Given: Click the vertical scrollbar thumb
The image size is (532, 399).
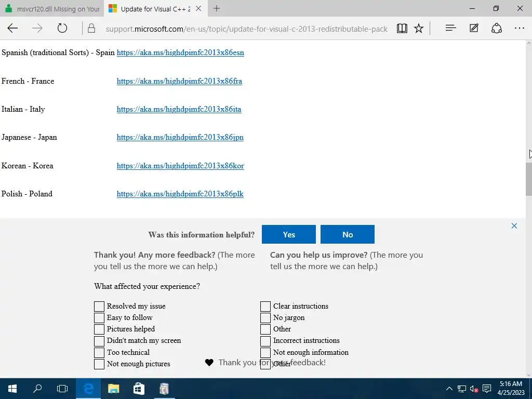Looking at the screenshot, I should [x=528, y=179].
